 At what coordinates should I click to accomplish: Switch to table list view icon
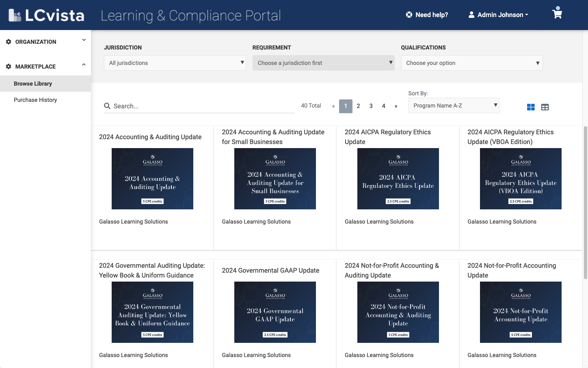545,107
